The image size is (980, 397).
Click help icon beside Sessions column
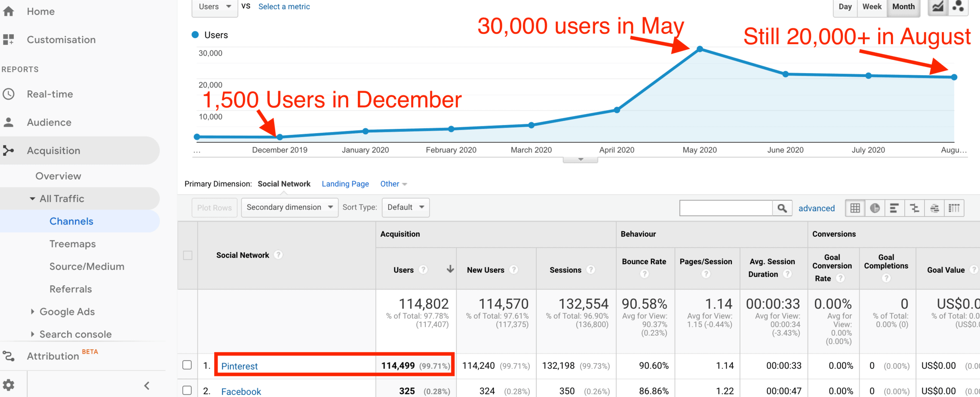tap(591, 270)
